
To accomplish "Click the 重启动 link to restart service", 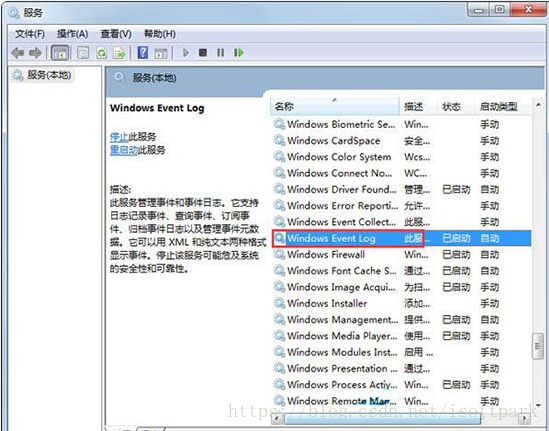I will pyautogui.click(x=124, y=150).
